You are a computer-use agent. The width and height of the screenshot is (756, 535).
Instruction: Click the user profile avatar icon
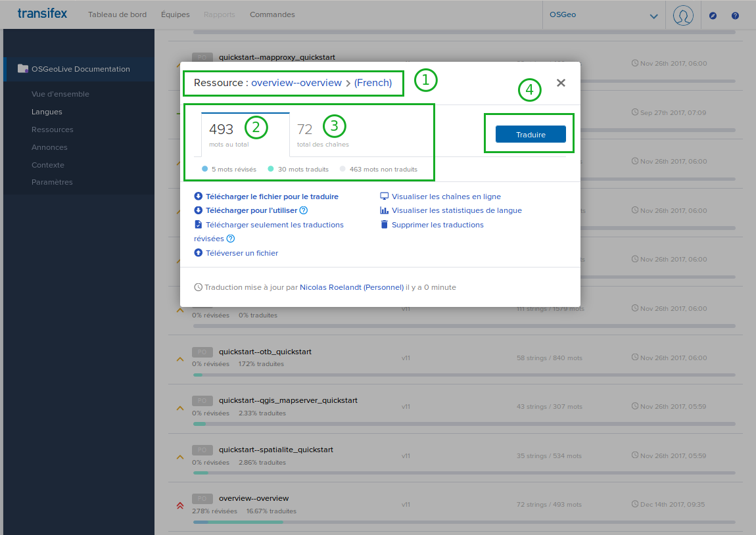pyautogui.click(x=683, y=15)
